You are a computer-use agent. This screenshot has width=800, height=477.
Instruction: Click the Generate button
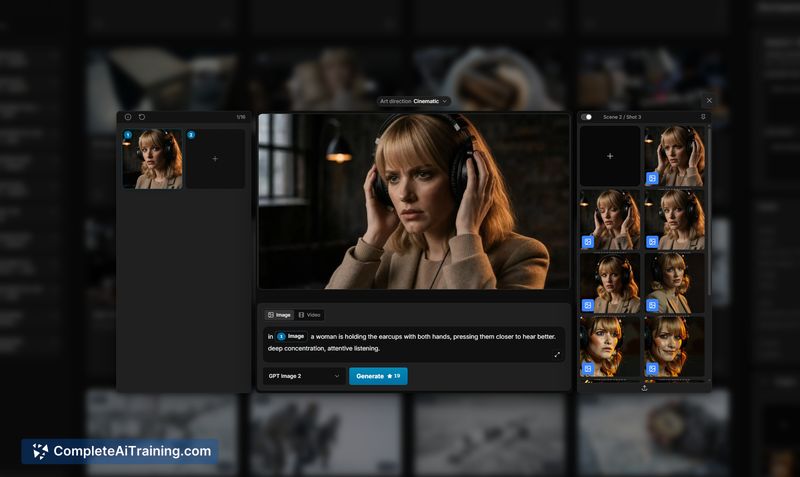pos(378,376)
